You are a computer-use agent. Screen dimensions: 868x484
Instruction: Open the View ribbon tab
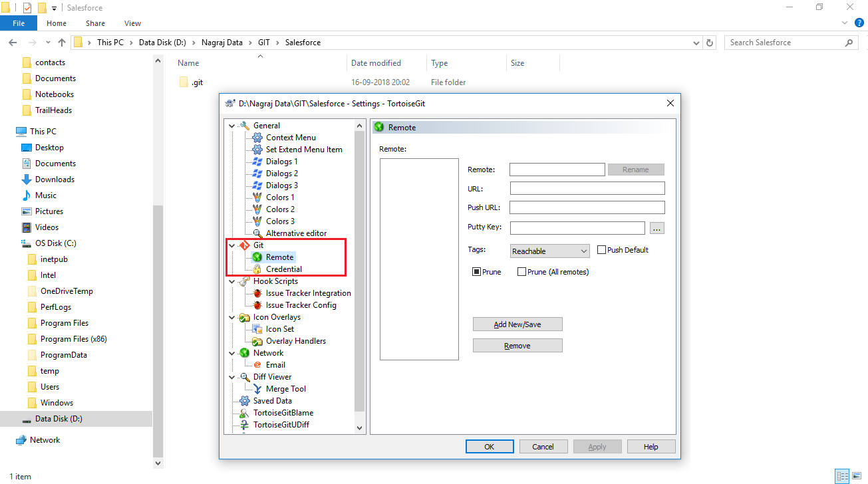(132, 23)
